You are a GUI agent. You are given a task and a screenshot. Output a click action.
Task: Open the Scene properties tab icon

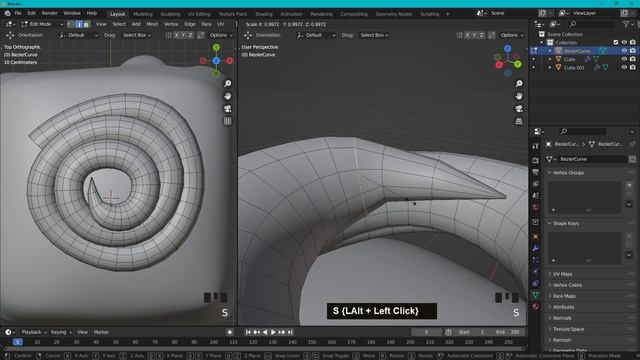pos(536,196)
